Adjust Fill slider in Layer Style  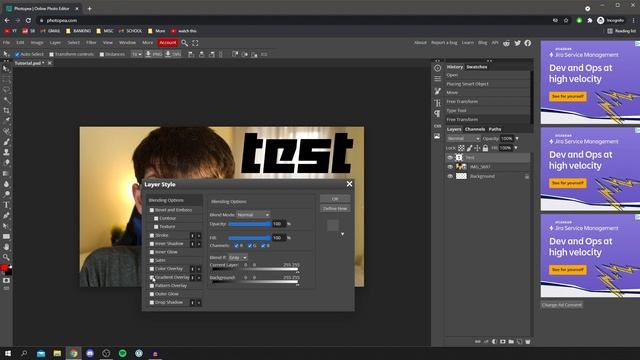[250, 238]
